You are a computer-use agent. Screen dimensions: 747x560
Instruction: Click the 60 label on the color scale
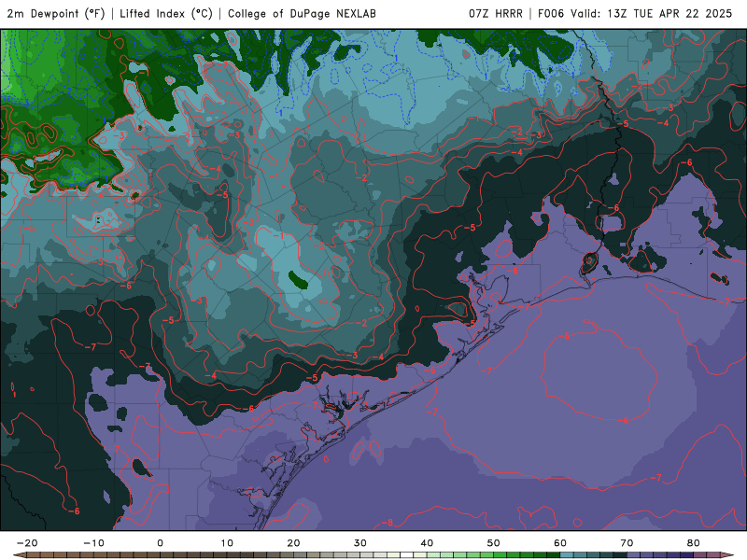click(560, 543)
